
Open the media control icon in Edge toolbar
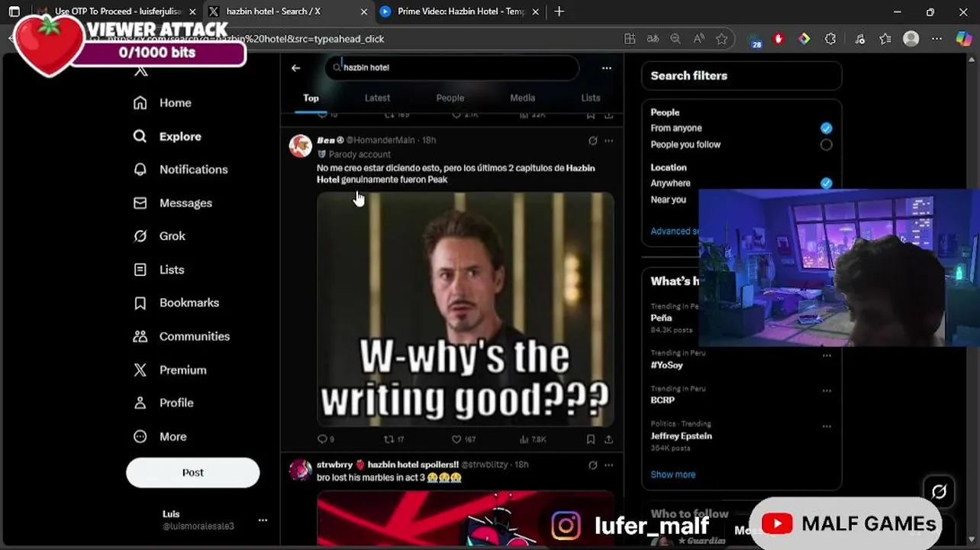pyautogui.click(x=860, y=39)
